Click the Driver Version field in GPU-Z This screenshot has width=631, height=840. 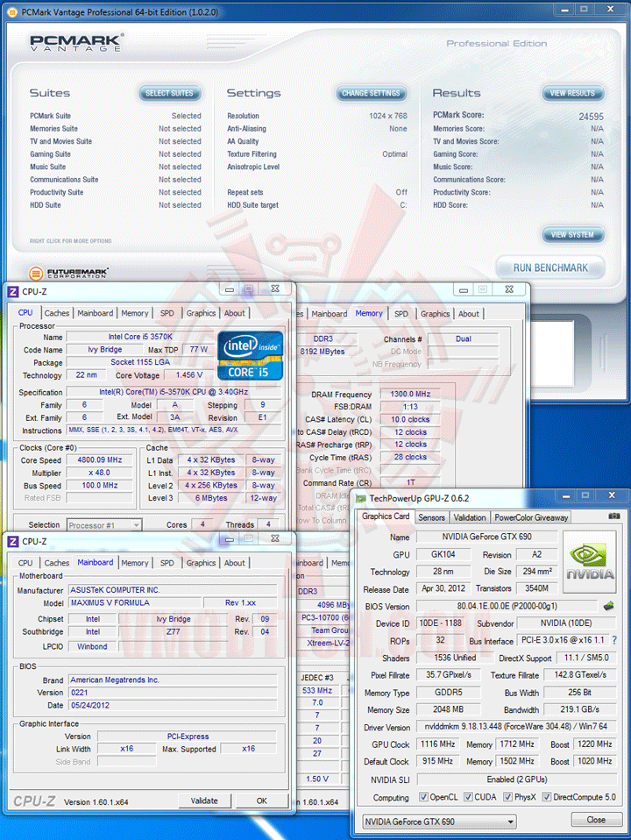pyautogui.click(x=517, y=727)
